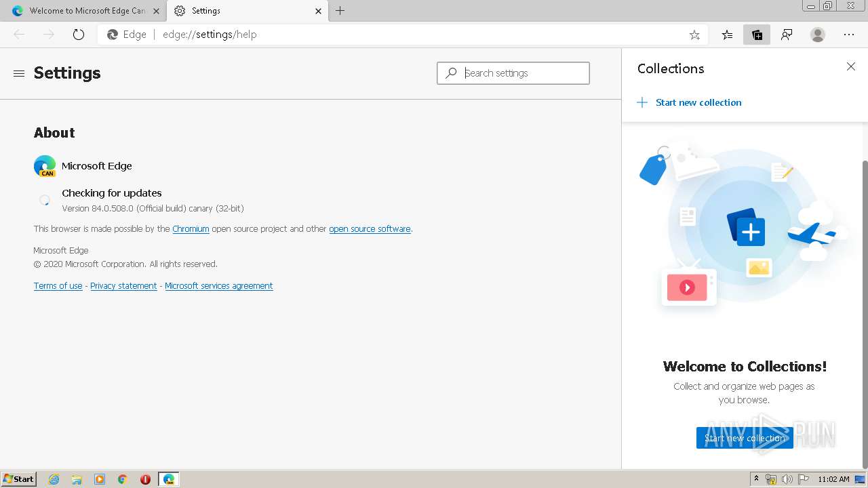Click the browser Back arrow

pyautogui.click(x=19, y=35)
